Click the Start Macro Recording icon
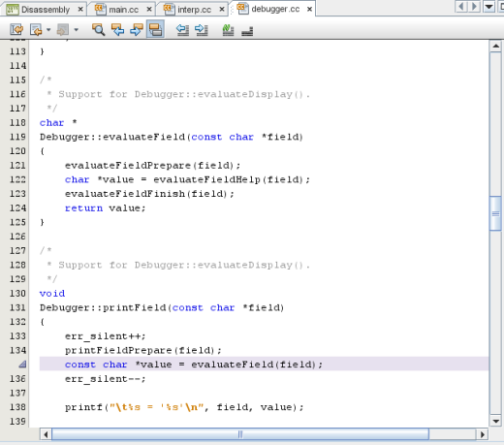This screenshot has width=504, height=445. tap(228, 30)
